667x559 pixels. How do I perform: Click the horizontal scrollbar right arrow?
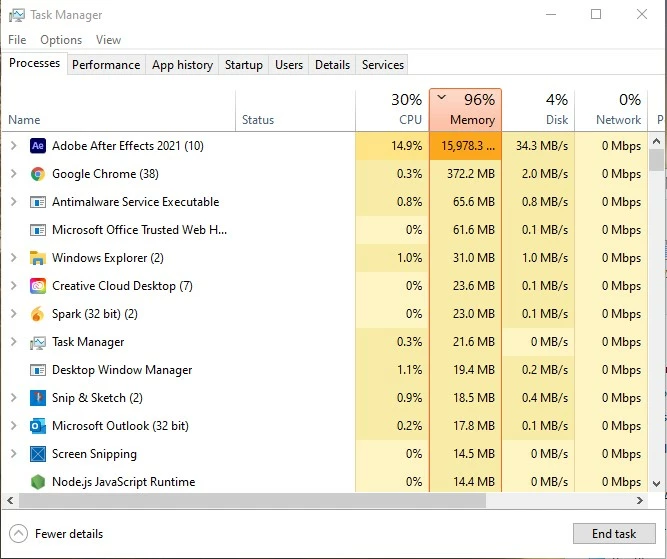640,500
